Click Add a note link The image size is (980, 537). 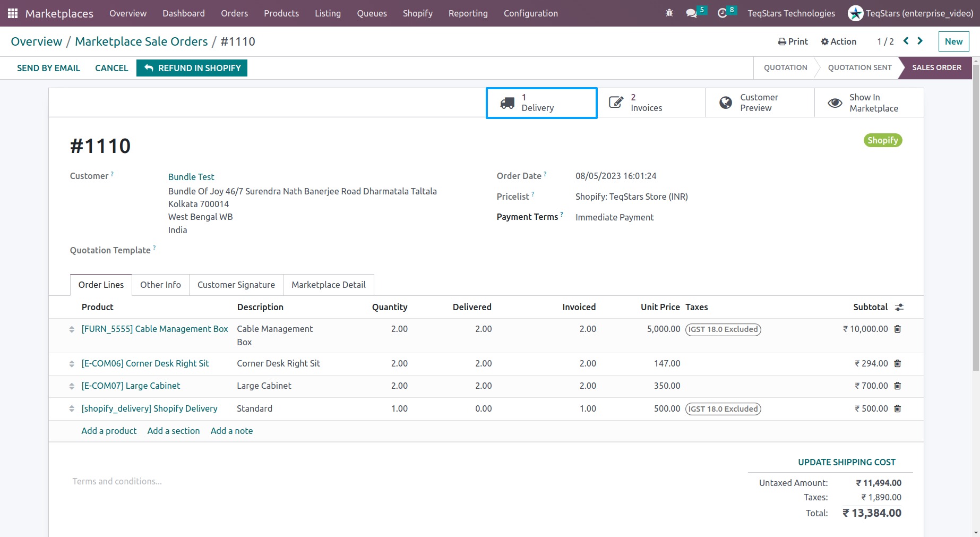[231, 431]
